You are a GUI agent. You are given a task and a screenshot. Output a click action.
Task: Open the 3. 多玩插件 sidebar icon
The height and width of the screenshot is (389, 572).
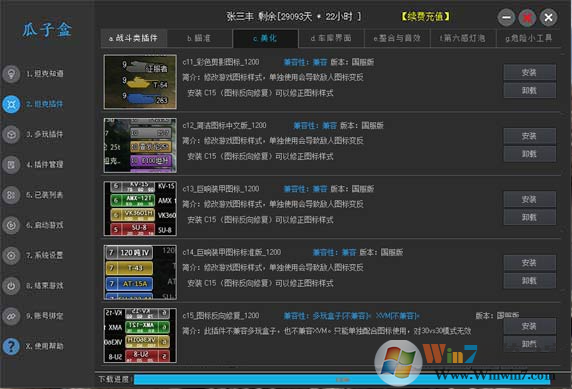coord(11,134)
